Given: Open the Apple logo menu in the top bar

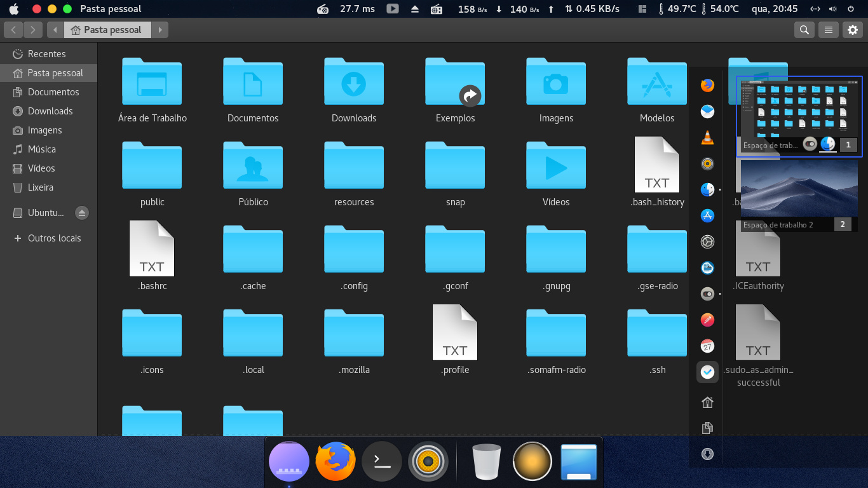Looking at the screenshot, I should coord(13,9).
